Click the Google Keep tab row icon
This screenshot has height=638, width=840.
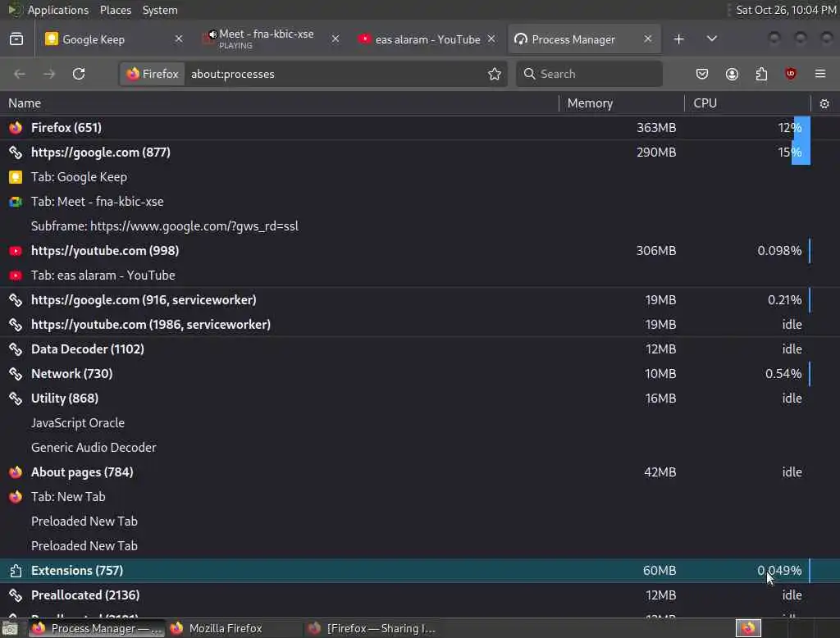click(x=16, y=177)
